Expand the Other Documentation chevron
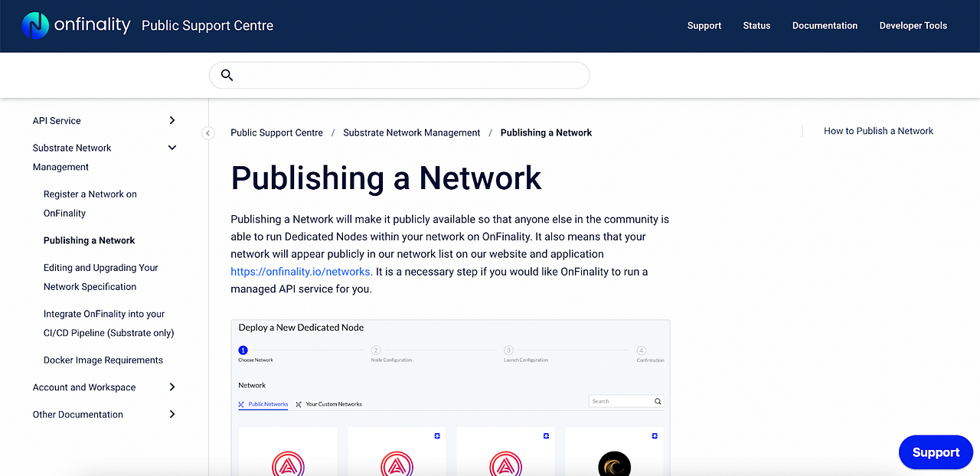Image resolution: width=980 pixels, height=476 pixels. (x=172, y=414)
